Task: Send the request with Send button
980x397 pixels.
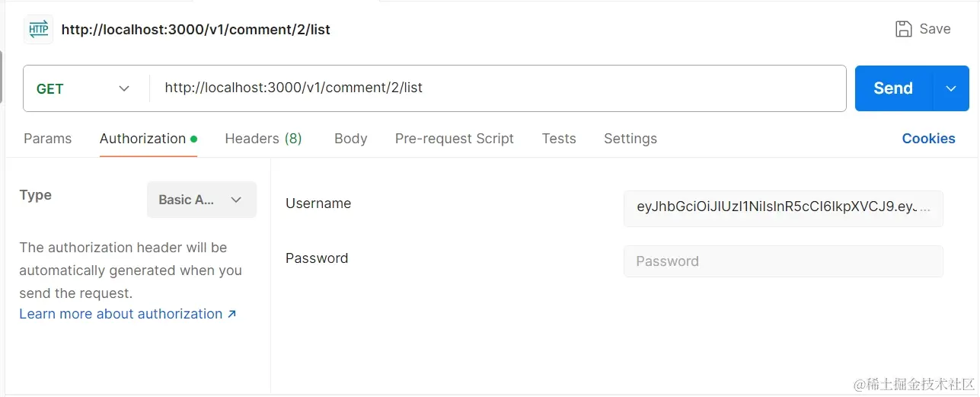Action: [893, 88]
